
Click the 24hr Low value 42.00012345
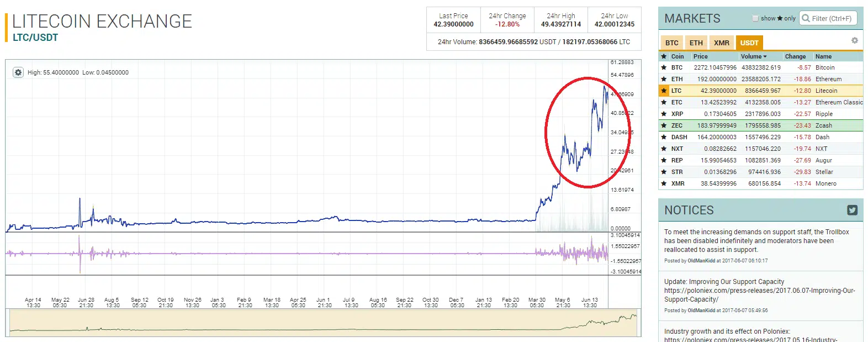(615, 24)
